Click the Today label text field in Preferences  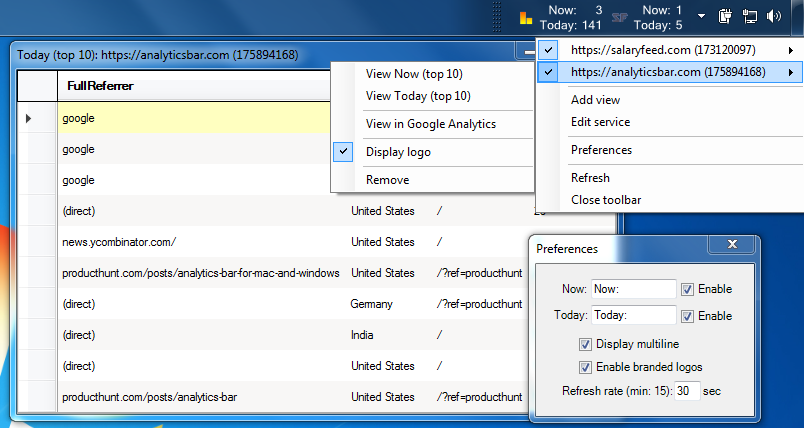pos(634,315)
